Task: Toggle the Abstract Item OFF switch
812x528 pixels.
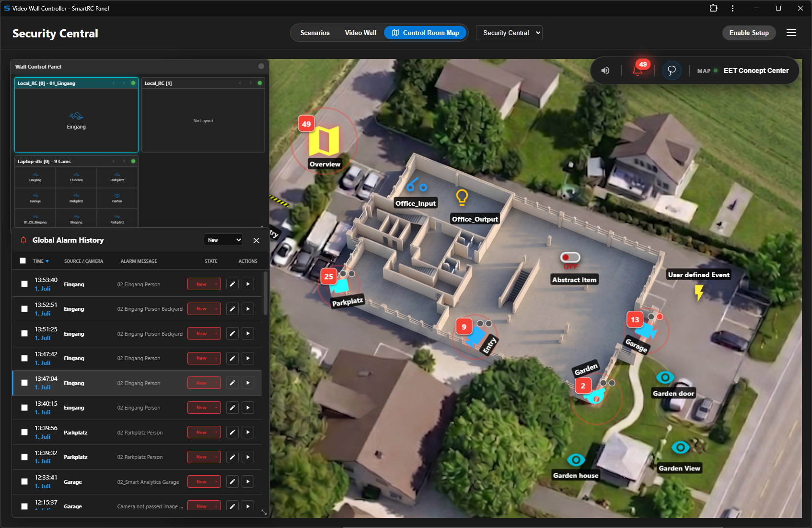Action: [570, 258]
